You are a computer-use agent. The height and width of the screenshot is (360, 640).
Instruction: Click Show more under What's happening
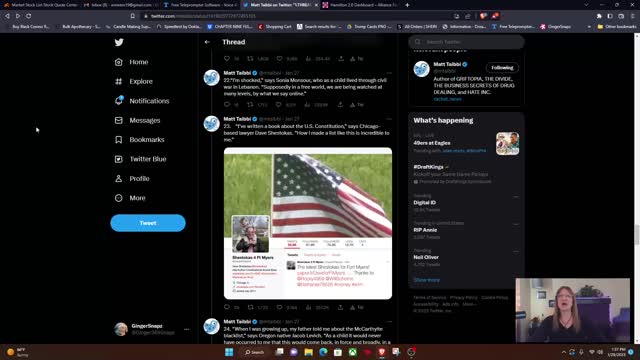(x=427, y=280)
